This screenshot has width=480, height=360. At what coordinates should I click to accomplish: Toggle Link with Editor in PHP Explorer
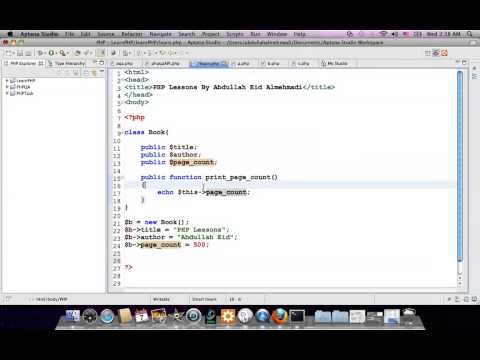pyautogui.click(x=94, y=72)
